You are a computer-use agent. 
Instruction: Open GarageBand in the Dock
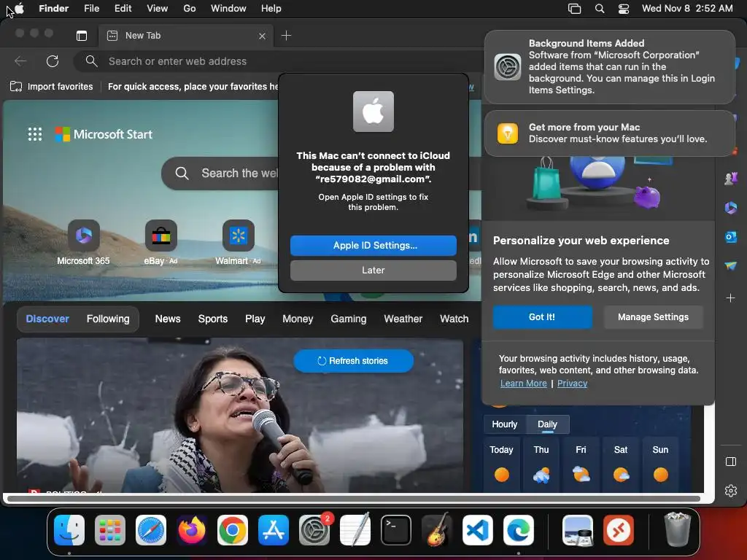437,531
